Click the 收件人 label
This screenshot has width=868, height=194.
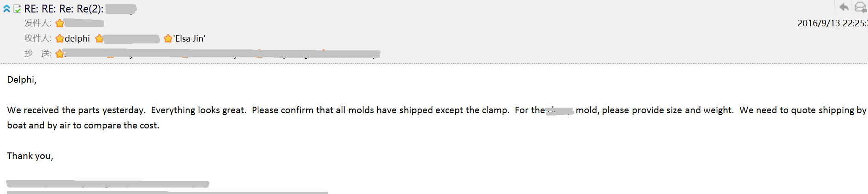[38, 38]
